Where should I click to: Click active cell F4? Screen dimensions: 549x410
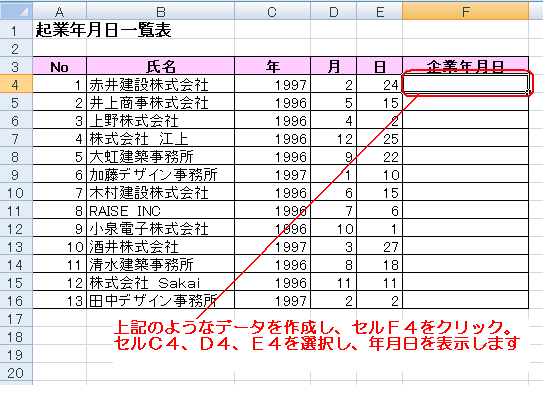pyautogui.click(x=465, y=84)
